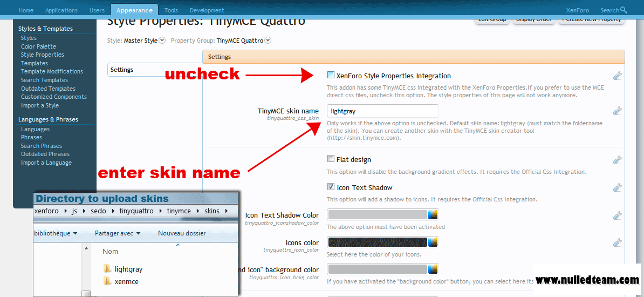The height and width of the screenshot is (297, 644).
Task: Expand breadcrumb arrow after sedo folder
Action: [113, 211]
